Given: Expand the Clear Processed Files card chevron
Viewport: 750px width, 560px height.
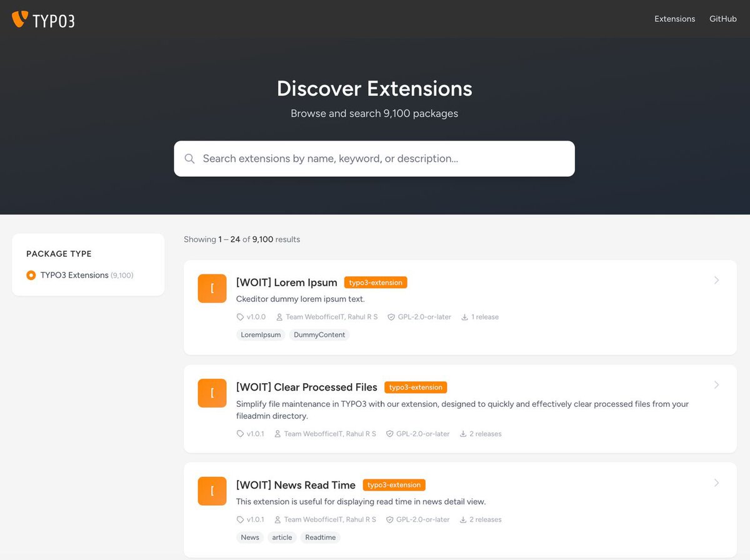Looking at the screenshot, I should click(x=717, y=384).
